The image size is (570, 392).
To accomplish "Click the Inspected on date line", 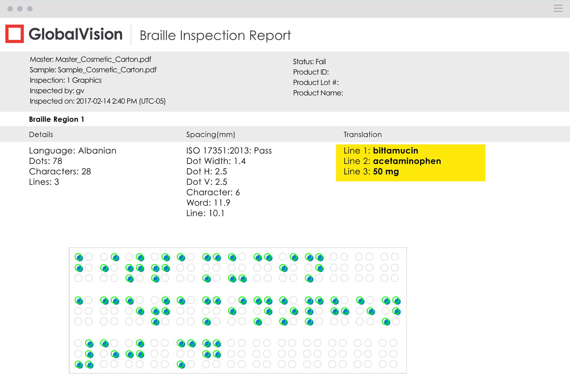I will (x=97, y=101).
